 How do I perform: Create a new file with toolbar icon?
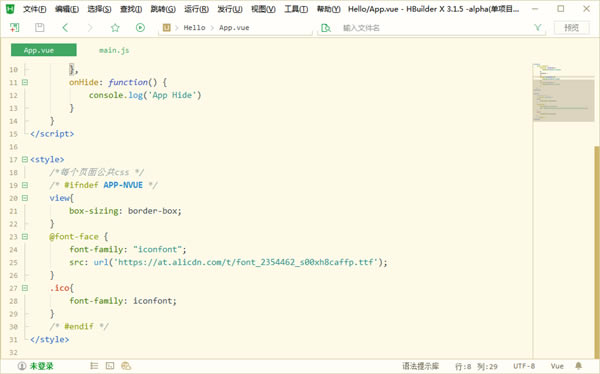tap(15, 28)
